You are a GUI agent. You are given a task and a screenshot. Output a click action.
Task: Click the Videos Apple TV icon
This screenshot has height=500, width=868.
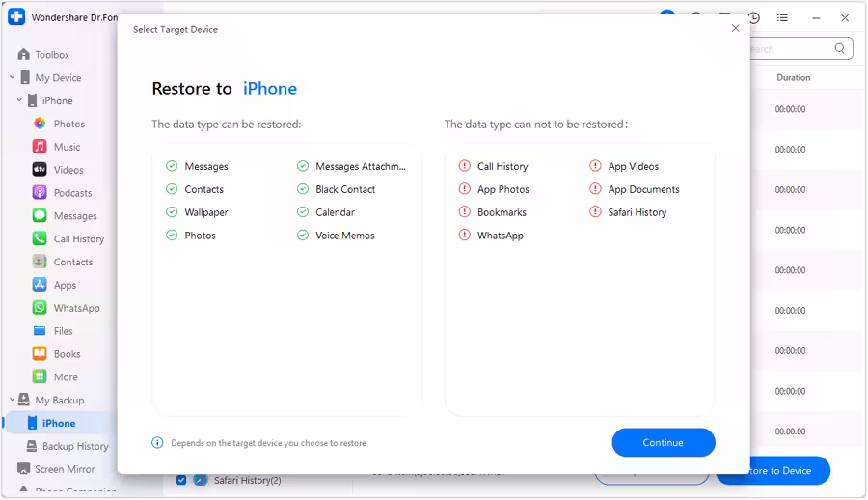click(40, 170)
